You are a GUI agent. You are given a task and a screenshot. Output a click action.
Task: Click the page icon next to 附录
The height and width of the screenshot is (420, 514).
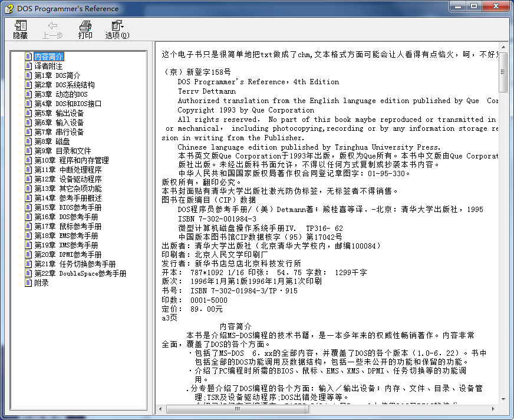[x=27, y=282]
